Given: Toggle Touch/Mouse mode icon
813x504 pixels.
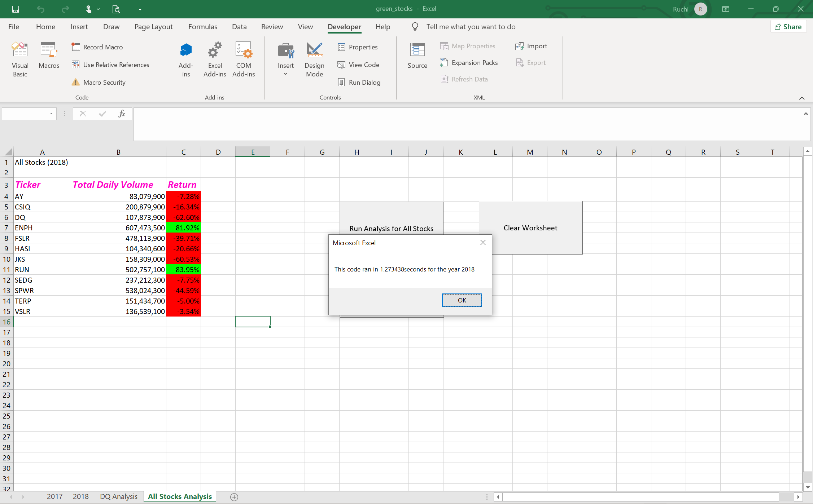Looking at the screenshot, I should click(x=89, y=9).
